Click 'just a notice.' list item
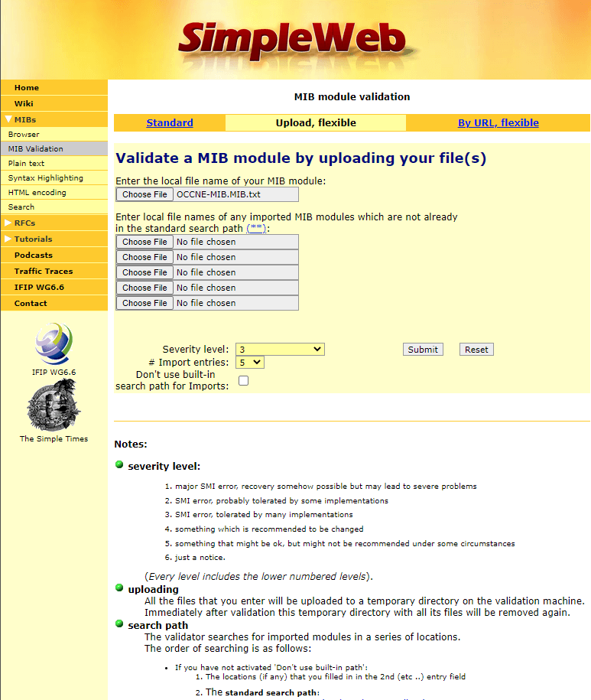The width and height of the screenshot is (591, 700). click(x=200, y=557)
